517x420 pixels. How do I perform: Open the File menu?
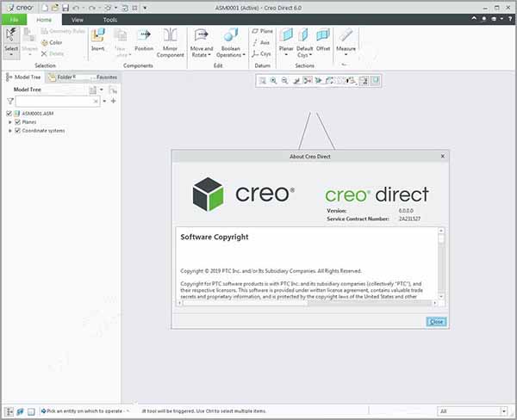(14, 20)
